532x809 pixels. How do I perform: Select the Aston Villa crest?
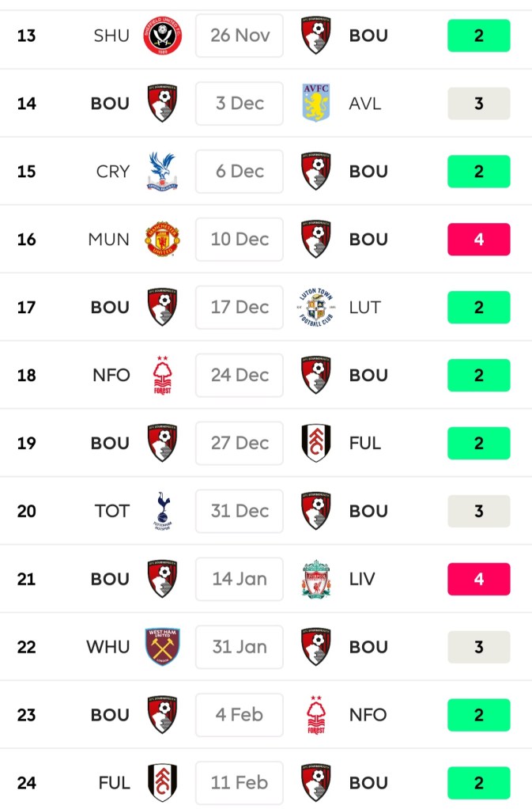tap(316, 104)
